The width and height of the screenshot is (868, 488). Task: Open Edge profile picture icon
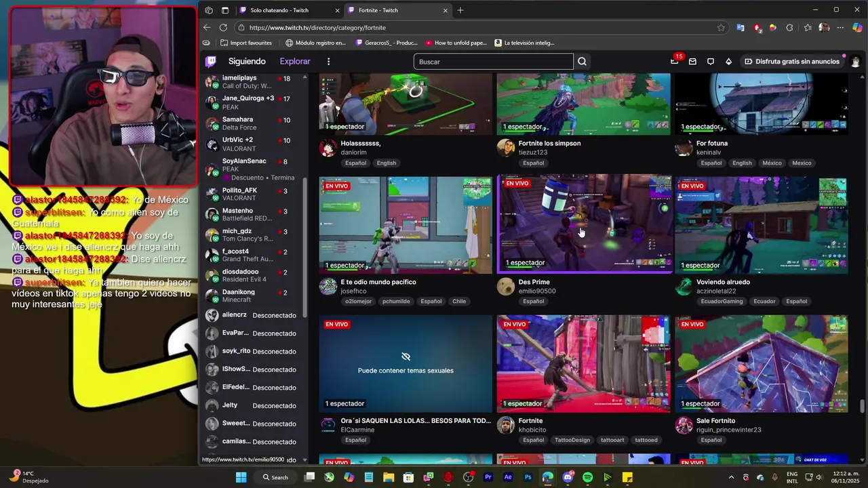click(x=824, y=28)
